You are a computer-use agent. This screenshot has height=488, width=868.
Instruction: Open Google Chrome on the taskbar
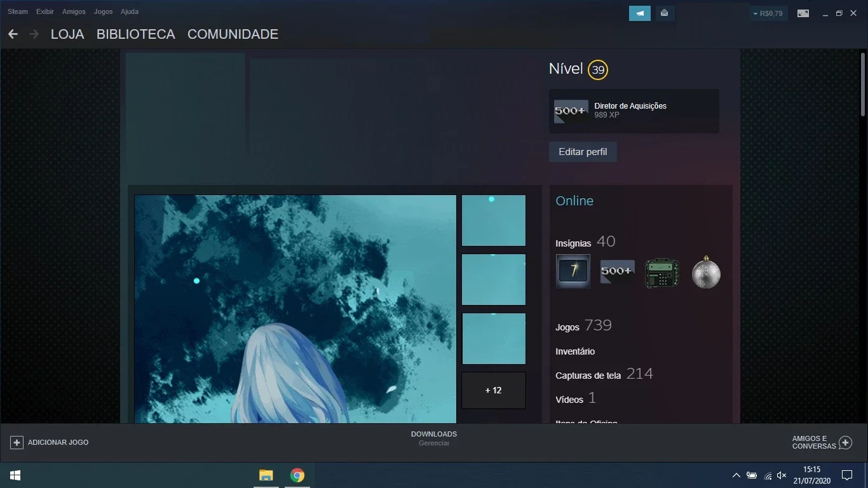[297, 475]
